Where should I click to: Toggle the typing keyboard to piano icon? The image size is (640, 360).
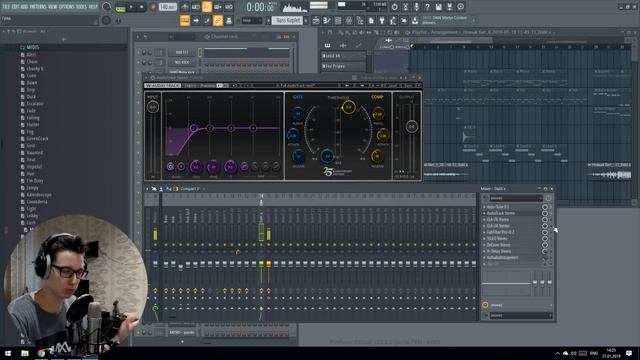pyautogui.click(x=185, y=20)
